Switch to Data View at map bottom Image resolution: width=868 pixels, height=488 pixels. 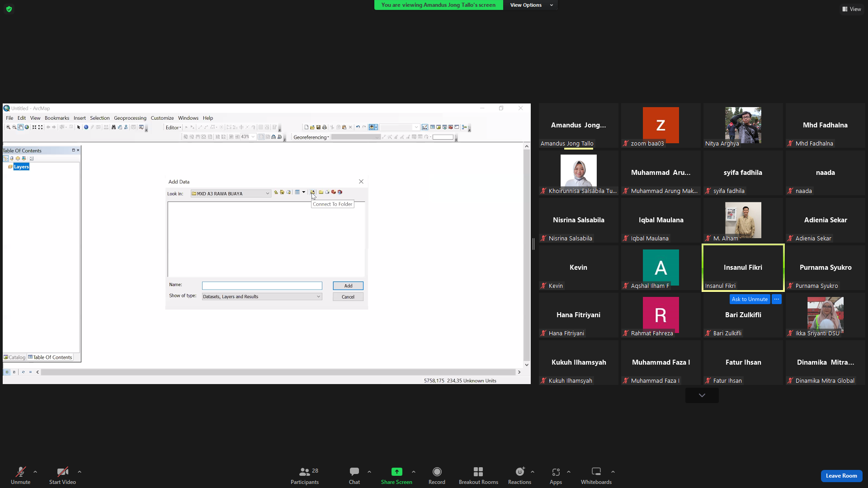7,372
